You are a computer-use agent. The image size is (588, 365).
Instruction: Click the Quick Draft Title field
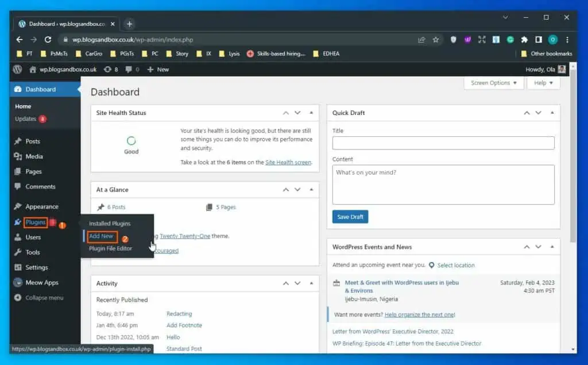(443, 143)
